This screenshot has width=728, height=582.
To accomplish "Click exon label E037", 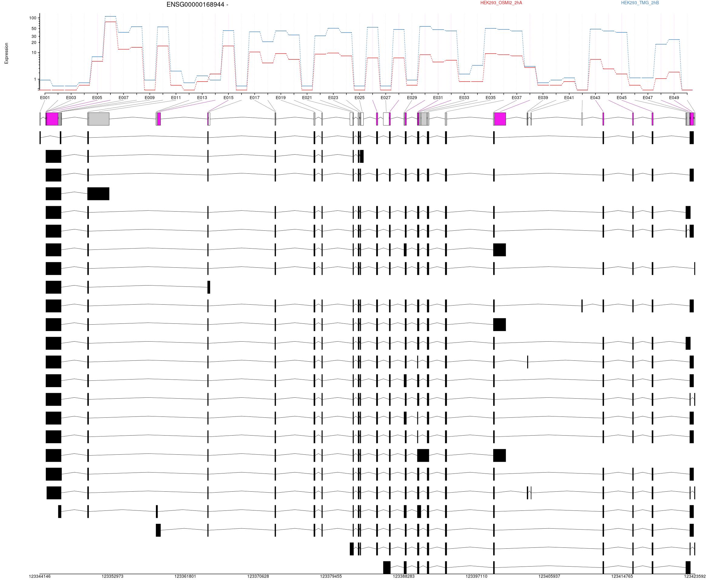I will (x=517, y=98).
